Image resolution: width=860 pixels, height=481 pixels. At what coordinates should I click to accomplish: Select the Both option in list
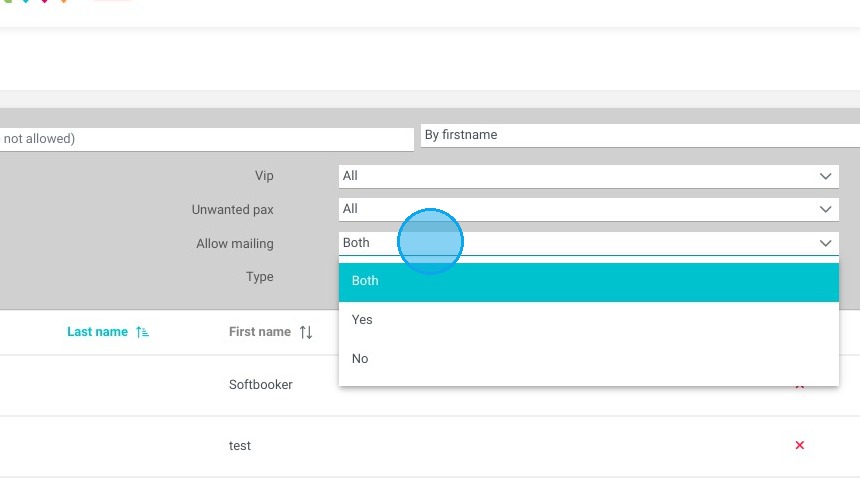(589, 282)
